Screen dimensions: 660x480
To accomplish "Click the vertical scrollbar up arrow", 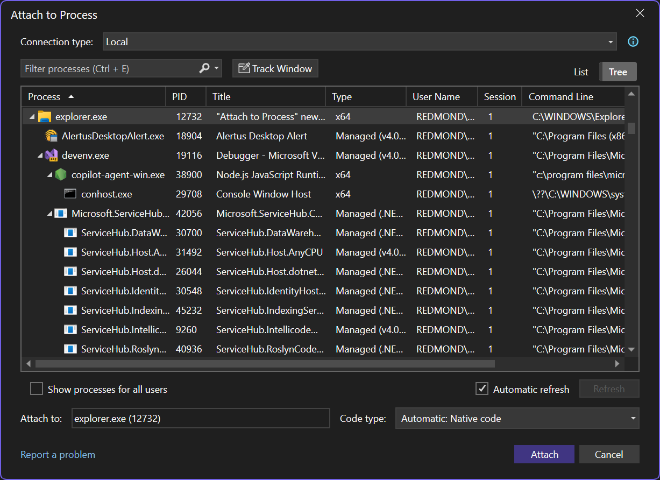I will [631, 94].
